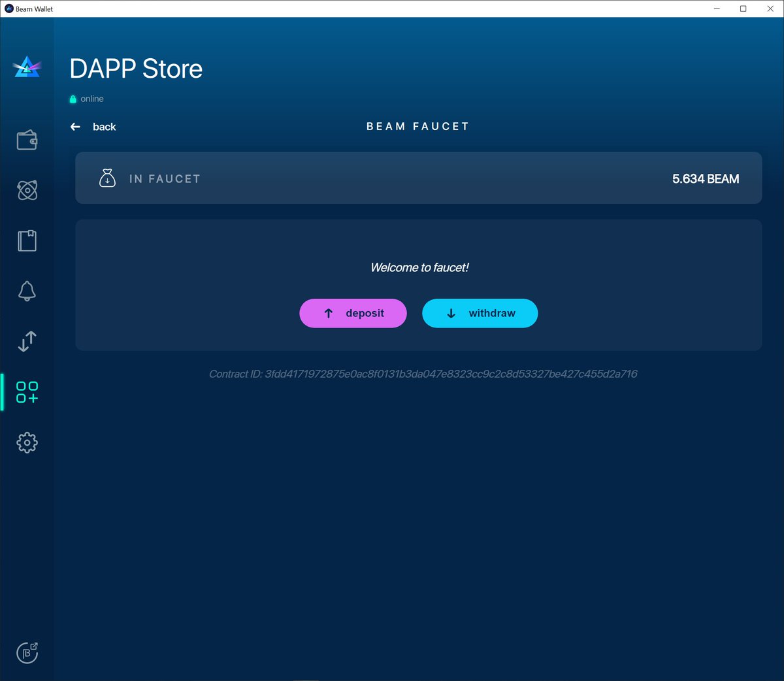This screenshot has height=681, width=784.
Task: Click the online status indicator
Action: 86,99
